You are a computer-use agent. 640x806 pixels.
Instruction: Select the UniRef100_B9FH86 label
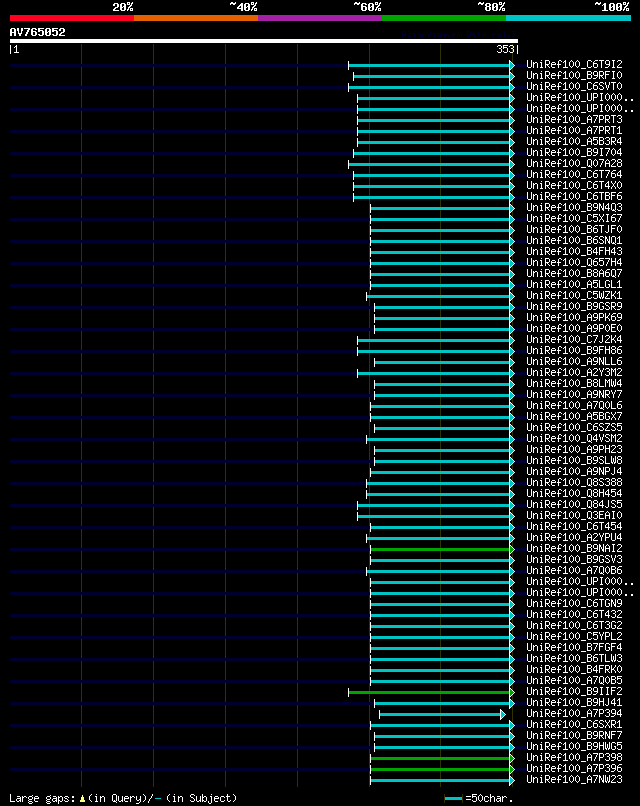pos(574,351)
